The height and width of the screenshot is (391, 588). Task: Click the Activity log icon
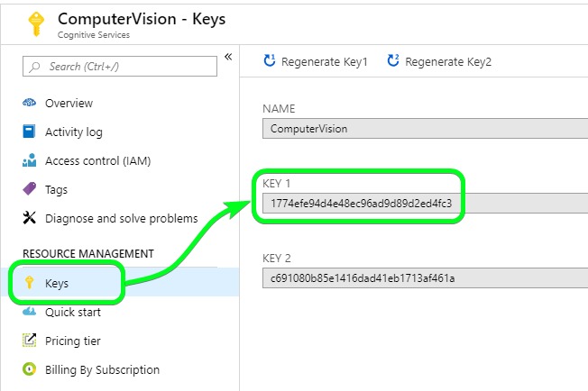(28, 132)
